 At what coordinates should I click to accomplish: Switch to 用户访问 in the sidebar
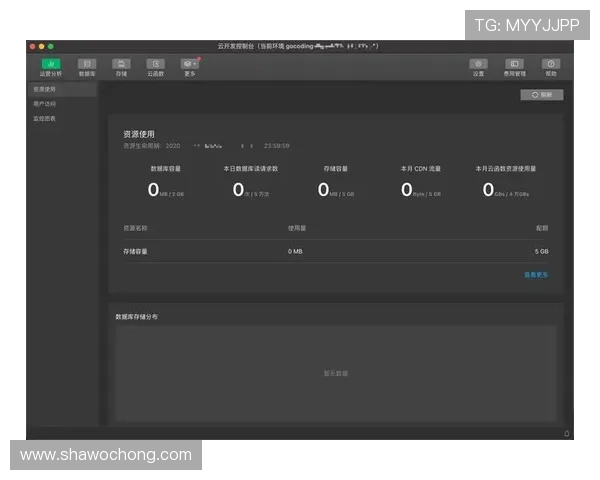45,104
